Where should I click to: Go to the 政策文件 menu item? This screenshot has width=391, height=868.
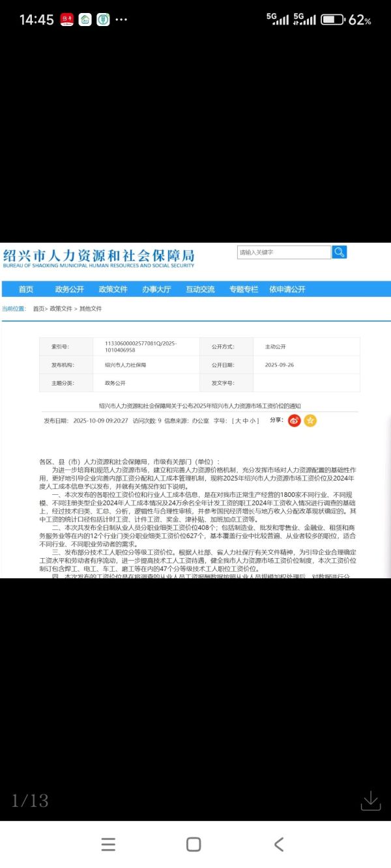(x=113, y=289)
